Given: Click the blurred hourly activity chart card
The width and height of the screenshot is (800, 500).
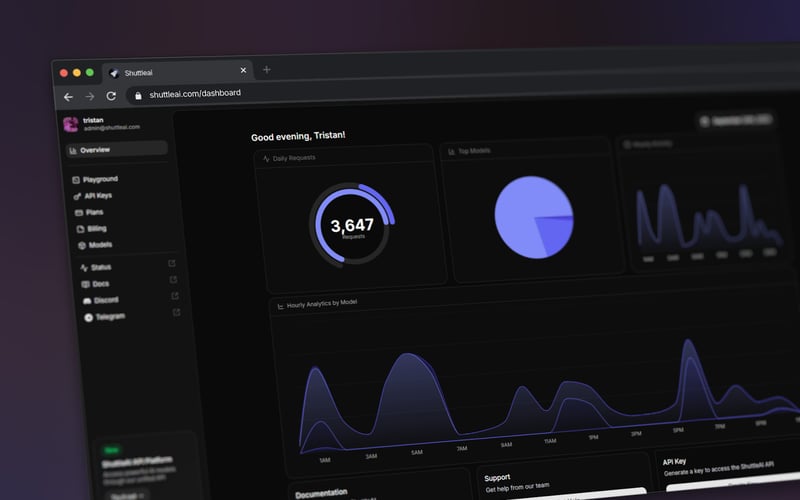Looking at the screenshot, I should tap(704, 204).
